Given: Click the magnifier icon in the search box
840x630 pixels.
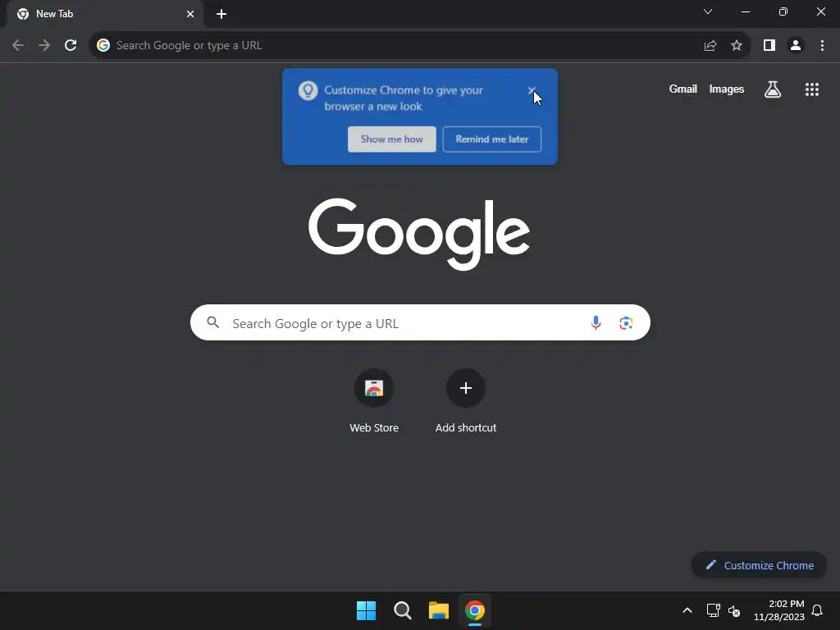Looking at the screenshot, I should click(213, 322).
